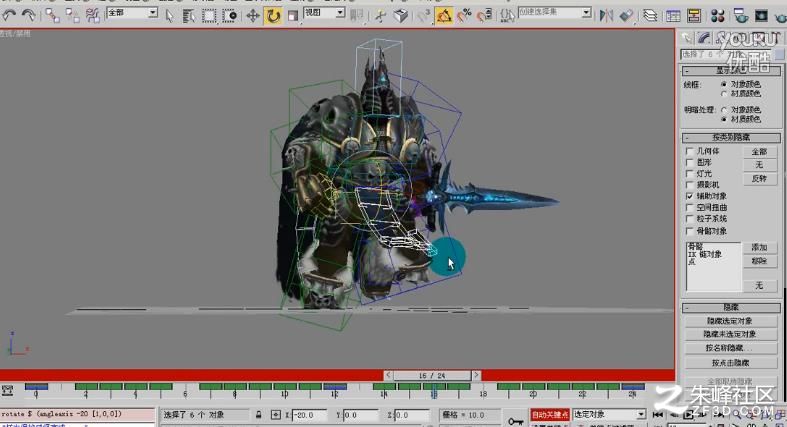Image resolution: width=787 pixels, height=427 pixels.
Task: Toggle the Percent Snap icon
Action: tap(464, 16)
